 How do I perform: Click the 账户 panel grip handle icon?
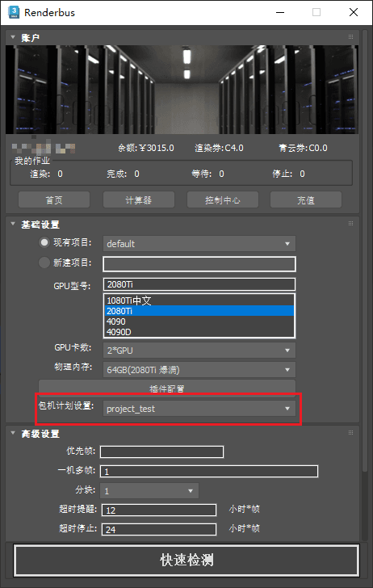pyautogui.click(x=350, y=37)
